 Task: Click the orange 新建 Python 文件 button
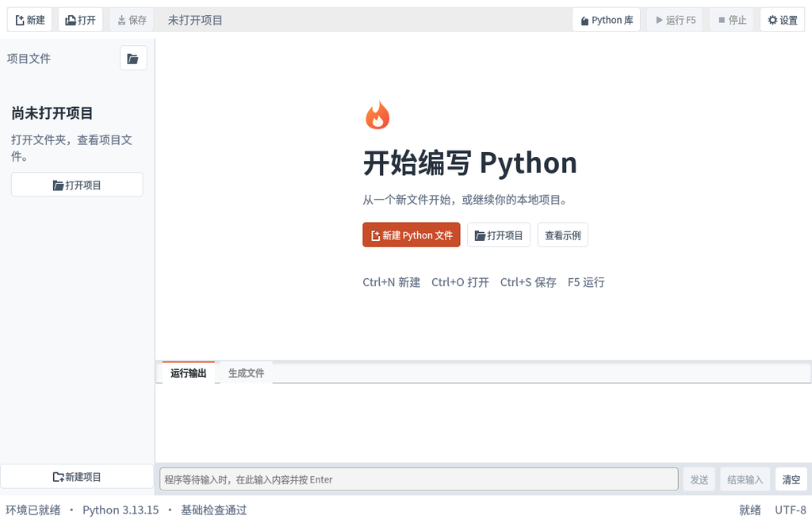click(x=412, y=235)
